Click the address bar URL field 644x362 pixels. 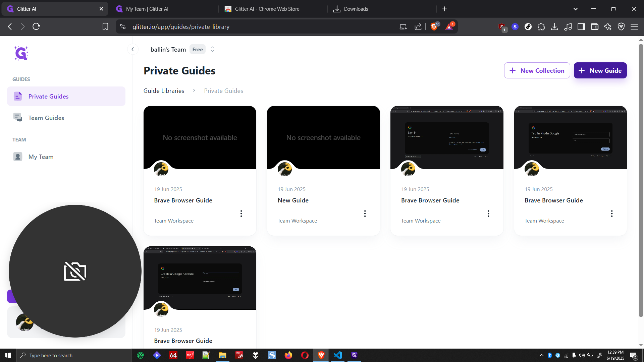pos(262,26)
